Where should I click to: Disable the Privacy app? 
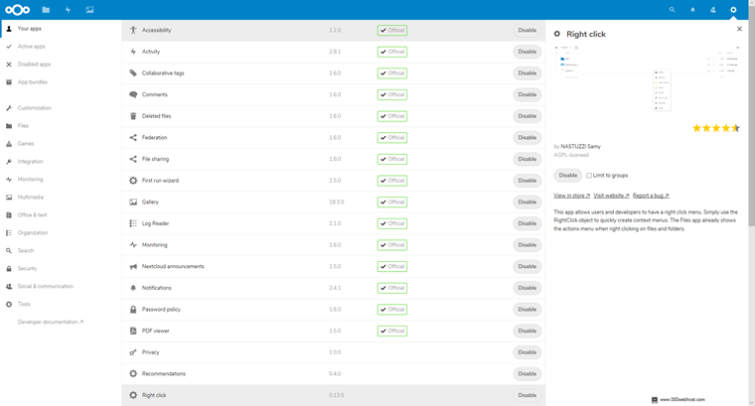[x=527, y=352]
